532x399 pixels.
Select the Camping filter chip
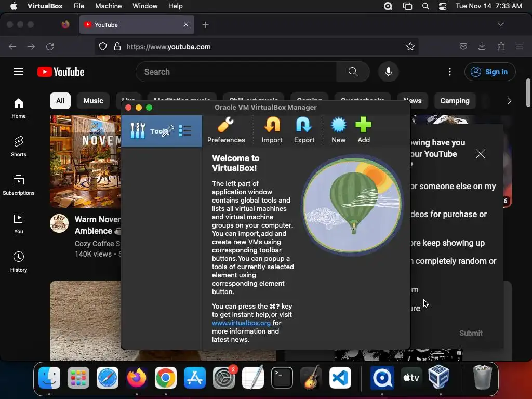tap(455, 101)
